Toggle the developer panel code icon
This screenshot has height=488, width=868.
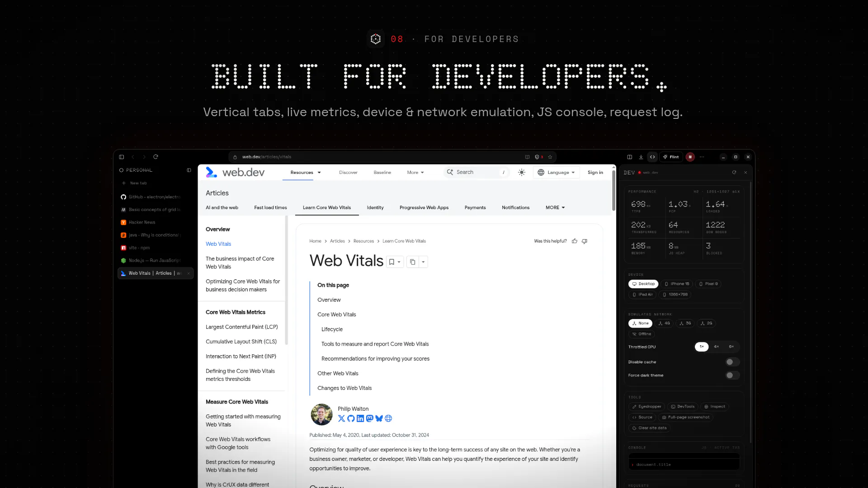(x=652, y=157)
